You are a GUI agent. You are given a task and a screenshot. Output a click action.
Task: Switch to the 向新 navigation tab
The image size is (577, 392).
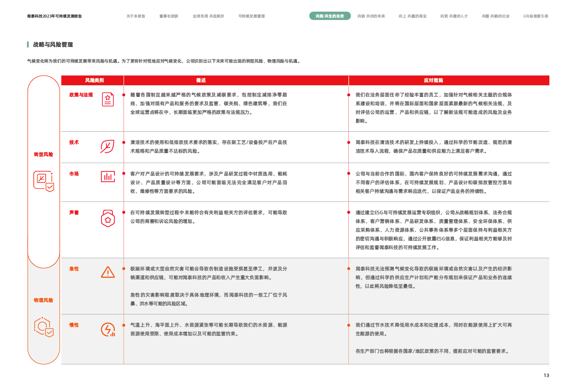coord(371,16)
